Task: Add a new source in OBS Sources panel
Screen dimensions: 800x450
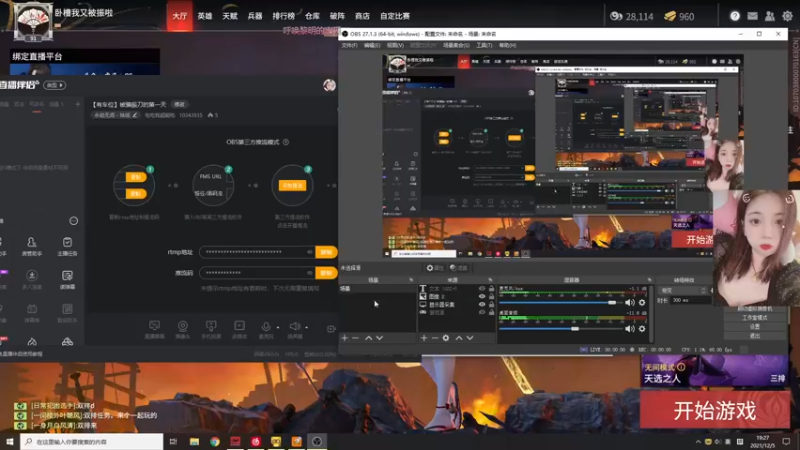Action: [423, 338]
